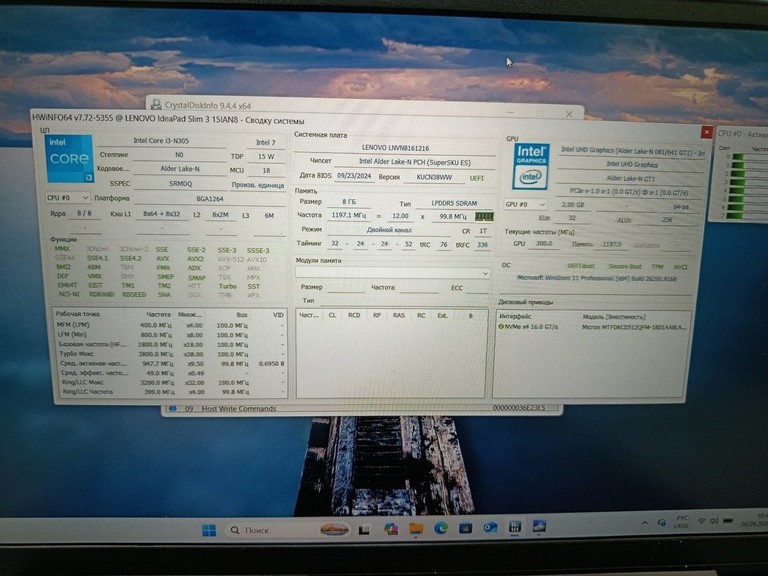
Task: Launch the Copilot app from the taskbar
Action: click(390, 529)
